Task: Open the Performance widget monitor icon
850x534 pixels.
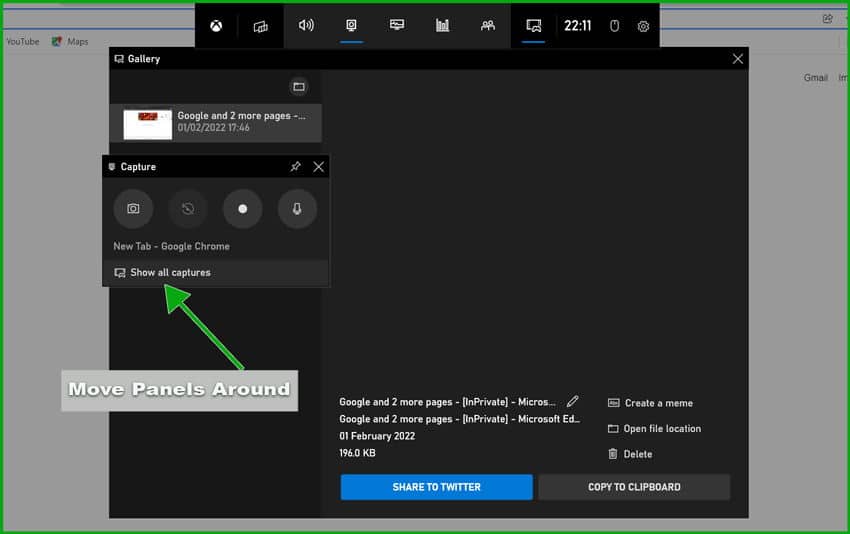Action: 397,26
